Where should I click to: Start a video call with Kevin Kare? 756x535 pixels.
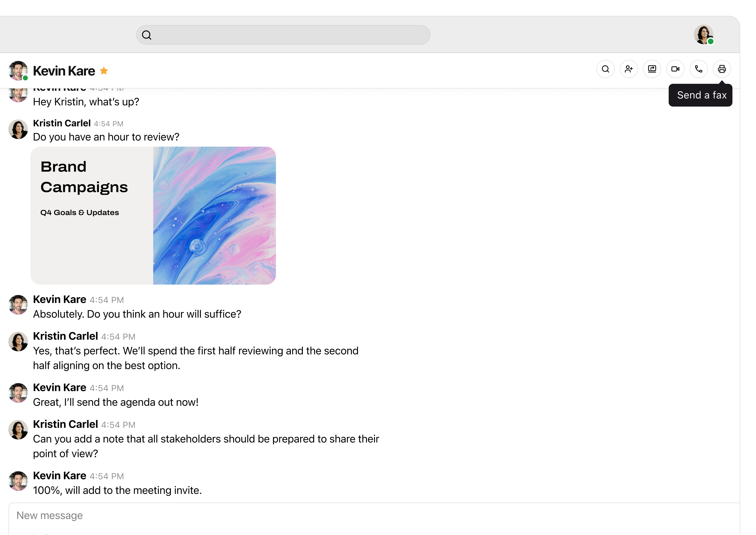(675, 69)
